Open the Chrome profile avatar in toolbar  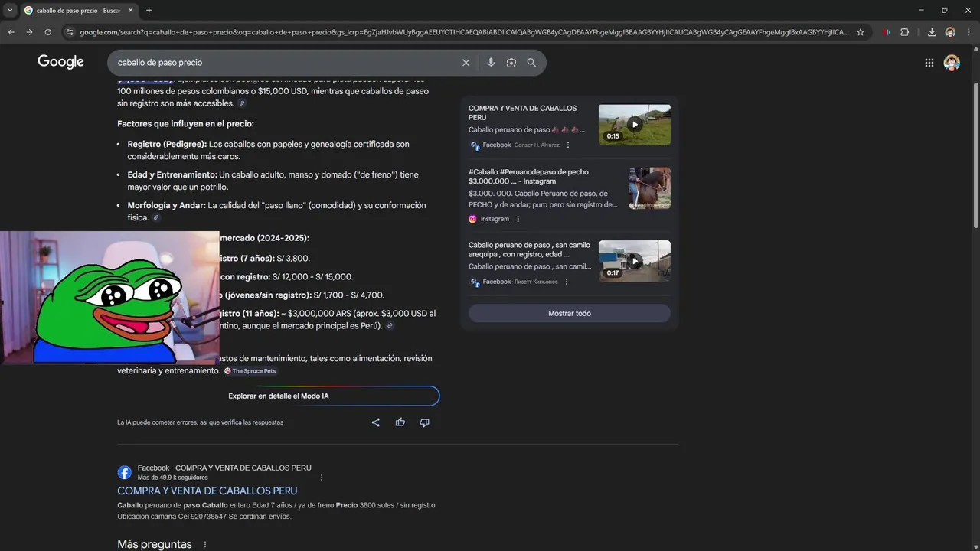(x=950, y=32)
